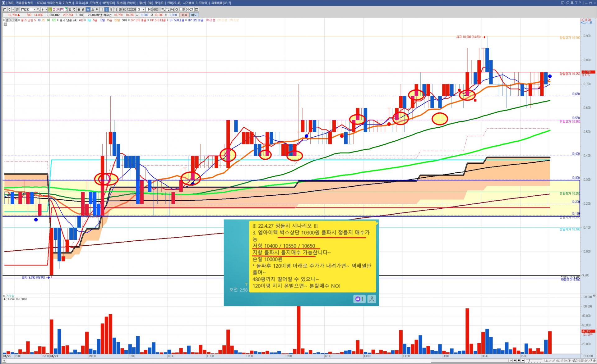This screenshot has height=364, width=597.
Task: Expand the stock code 179290 dropdown
Action: (x=35, y=10)
